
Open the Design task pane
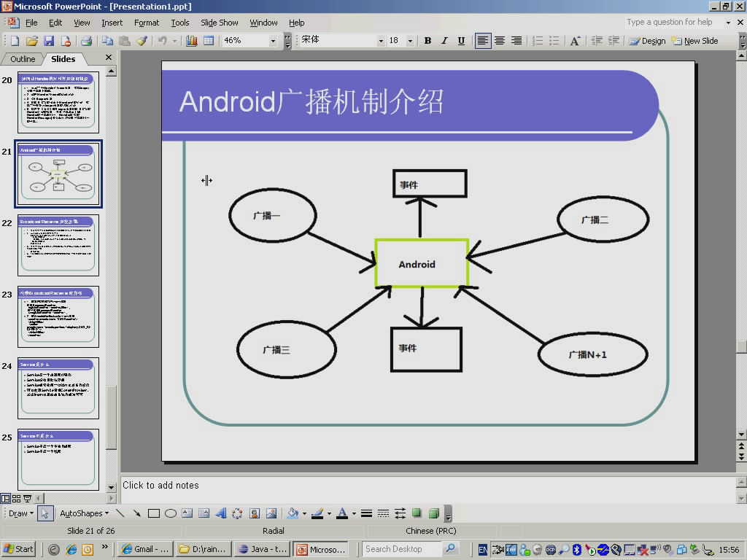(x=647, y=41)
